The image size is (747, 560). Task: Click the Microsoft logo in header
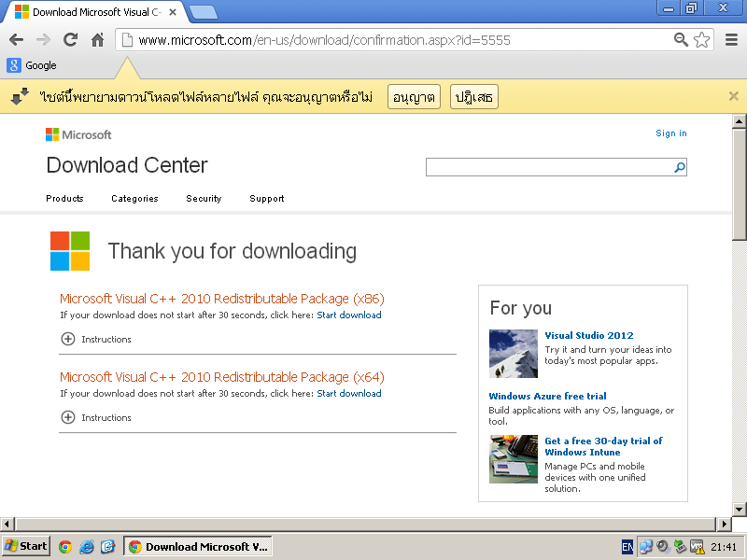[78, 134]
